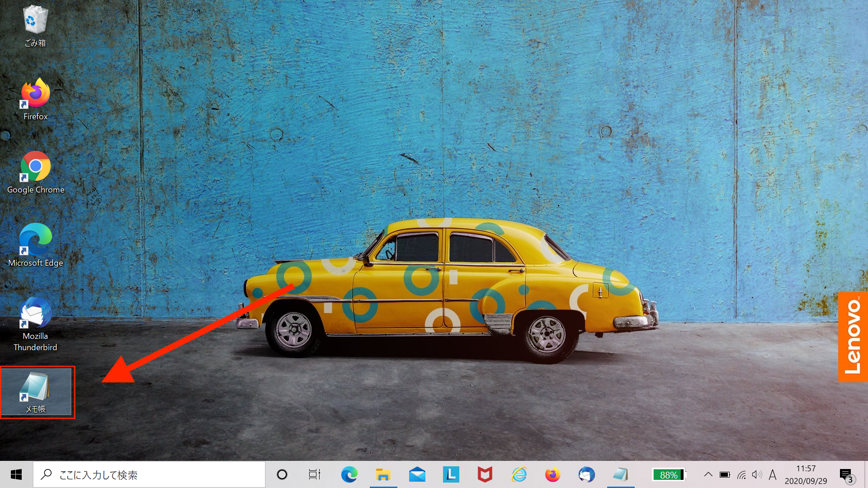Open File Explorer from the taskbar

point(383,474)
